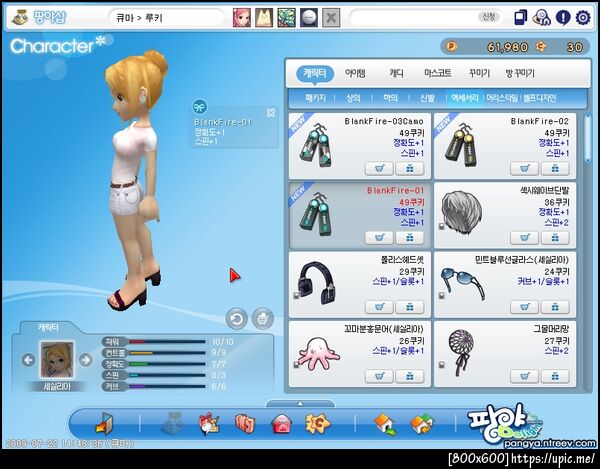Add 민트블루선글라스 to the cart
The image size is (600, 469).
pyautogui.click(x=524, y=307)
